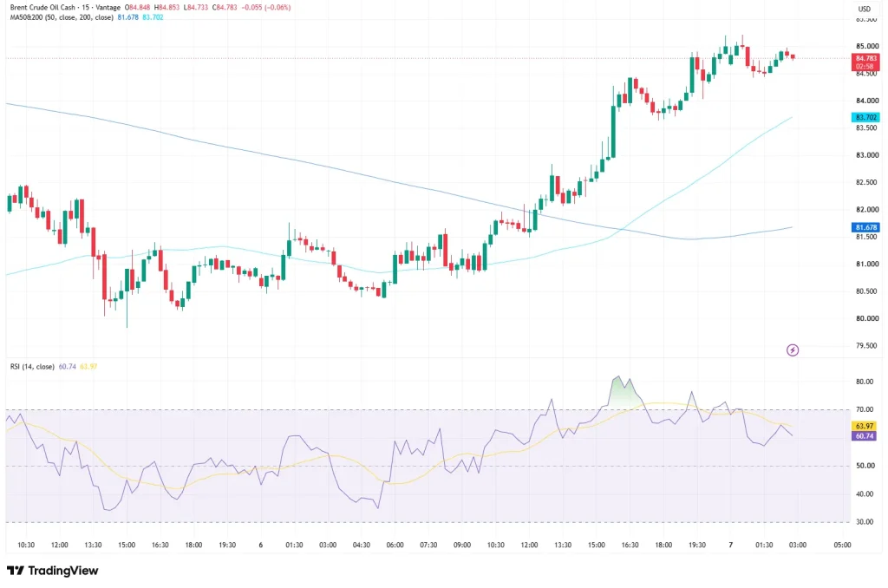Click the open value O84.848
Viewport: 888px width, 588px height.
[x=138, y=7]
